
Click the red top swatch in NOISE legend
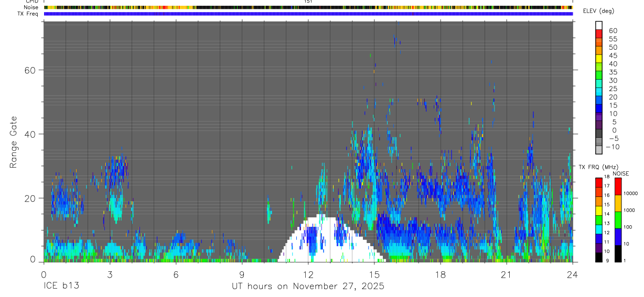618,186
